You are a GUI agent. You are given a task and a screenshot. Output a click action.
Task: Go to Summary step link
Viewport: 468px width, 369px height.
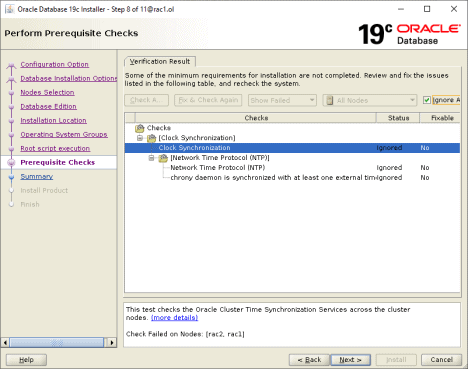[x=37, y=176]
